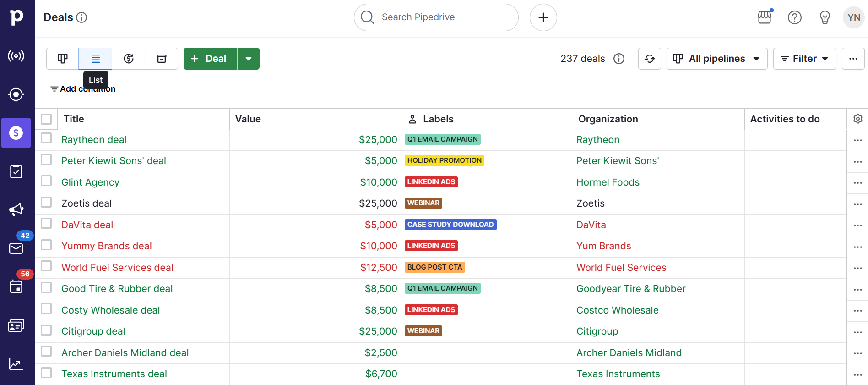Click the Search Pipedrive input field

click(436, 17)
